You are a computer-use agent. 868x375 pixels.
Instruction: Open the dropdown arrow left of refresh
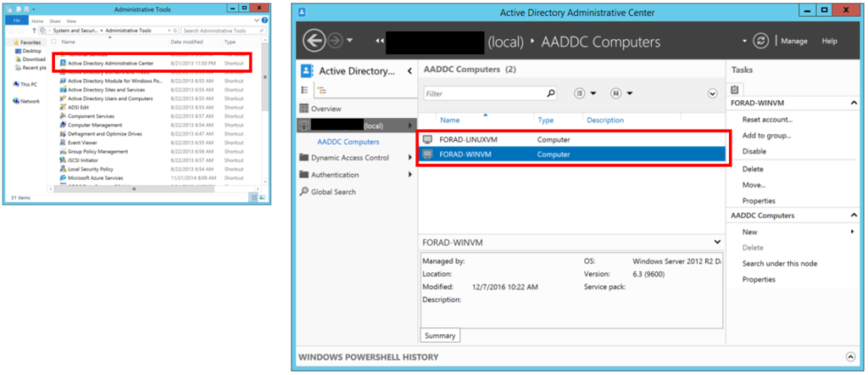coord(744,42)
